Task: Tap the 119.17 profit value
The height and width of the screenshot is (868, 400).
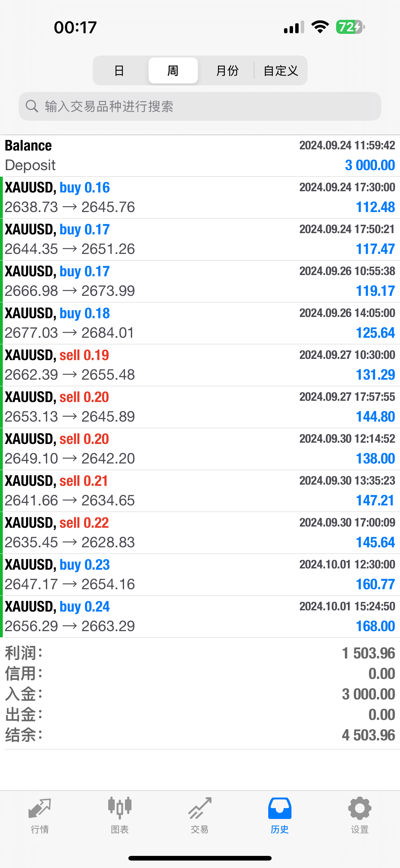Action: pos(376,291)
